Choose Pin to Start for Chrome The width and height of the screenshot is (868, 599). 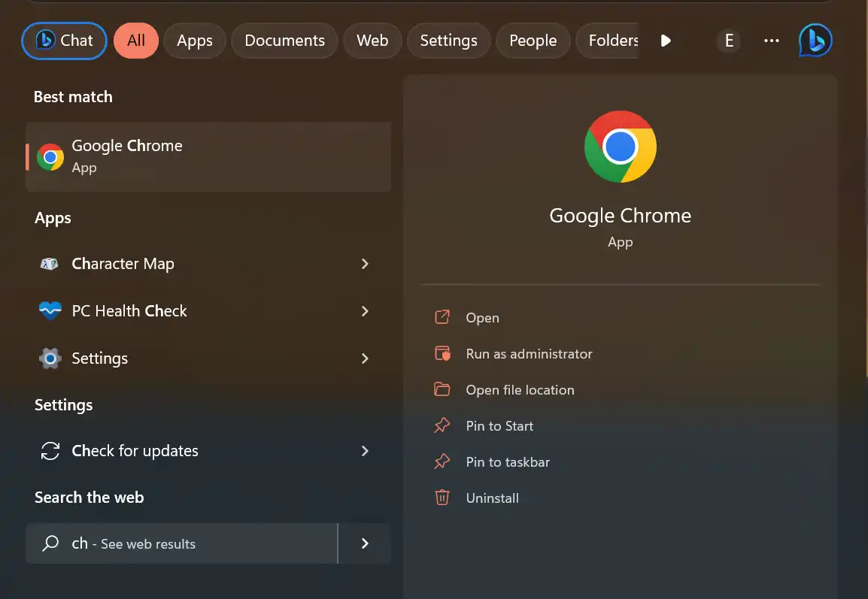click(500, 426)
